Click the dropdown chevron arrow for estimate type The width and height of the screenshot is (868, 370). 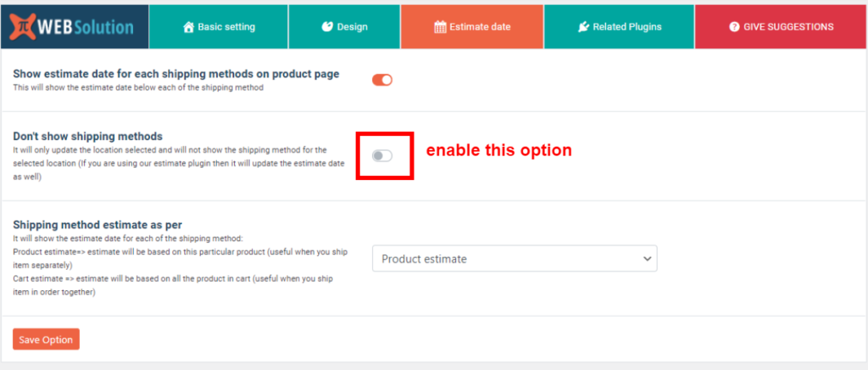click(647, 259)
